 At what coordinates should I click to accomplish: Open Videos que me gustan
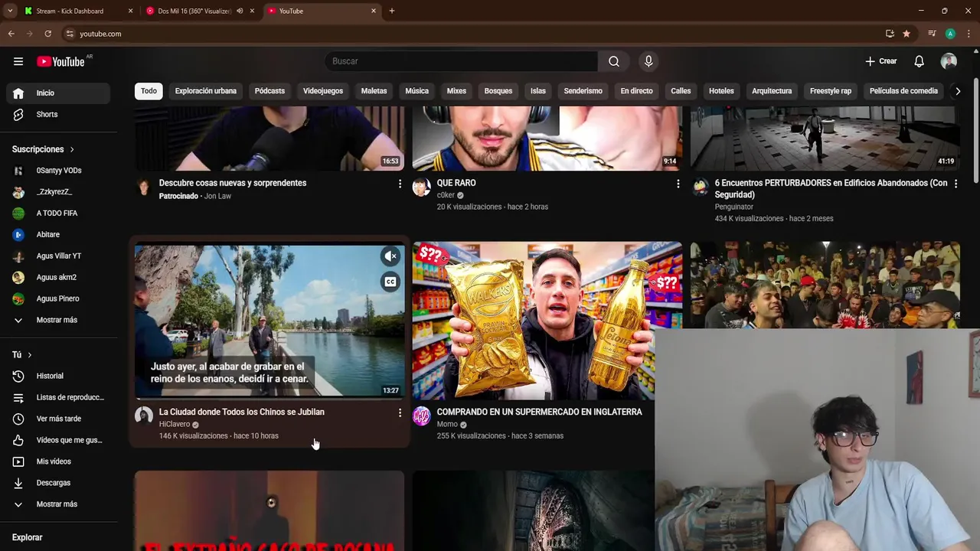tap(58, 440)
